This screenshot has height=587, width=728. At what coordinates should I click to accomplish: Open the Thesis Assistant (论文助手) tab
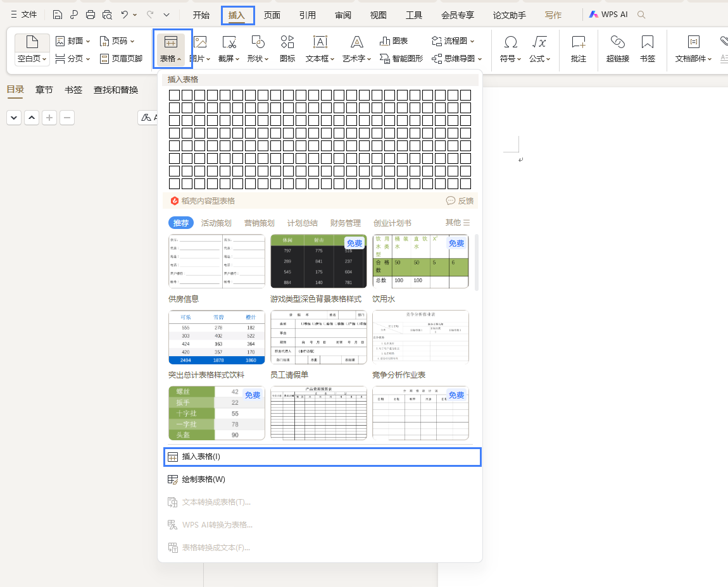[x=510, y=15]
